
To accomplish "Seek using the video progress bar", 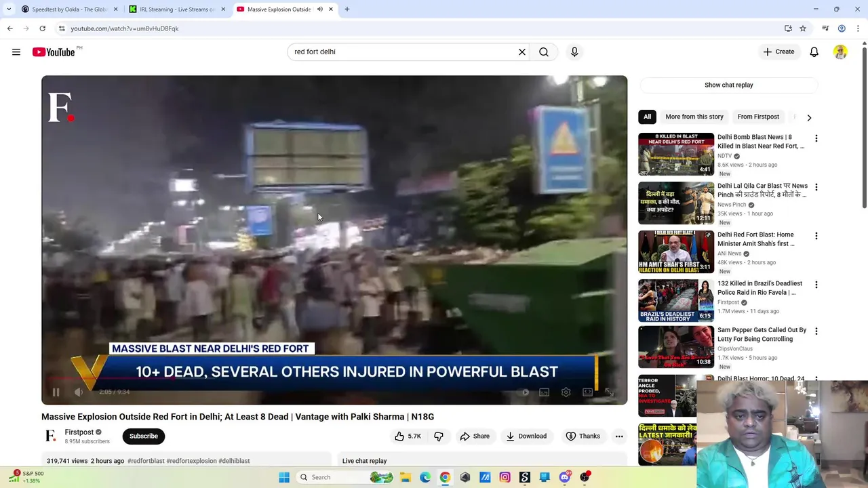I will [x=334, y=378].
